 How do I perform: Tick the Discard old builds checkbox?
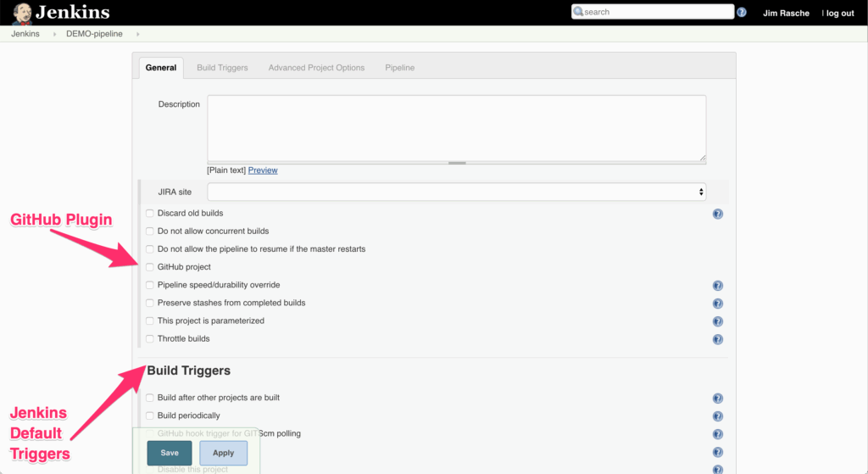point(149,213)
